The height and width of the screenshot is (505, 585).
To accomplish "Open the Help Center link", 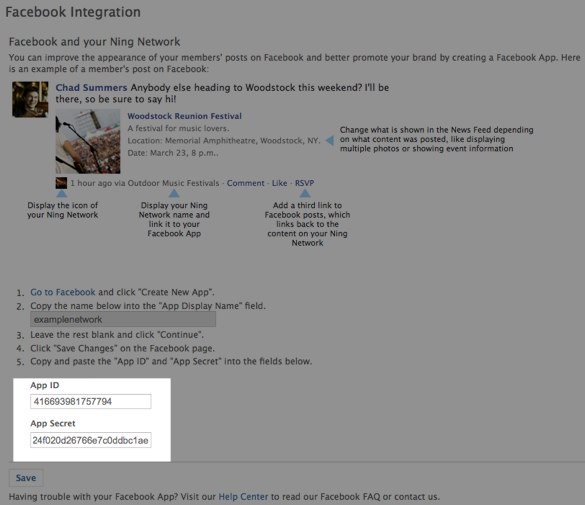I will coord(243,497).
